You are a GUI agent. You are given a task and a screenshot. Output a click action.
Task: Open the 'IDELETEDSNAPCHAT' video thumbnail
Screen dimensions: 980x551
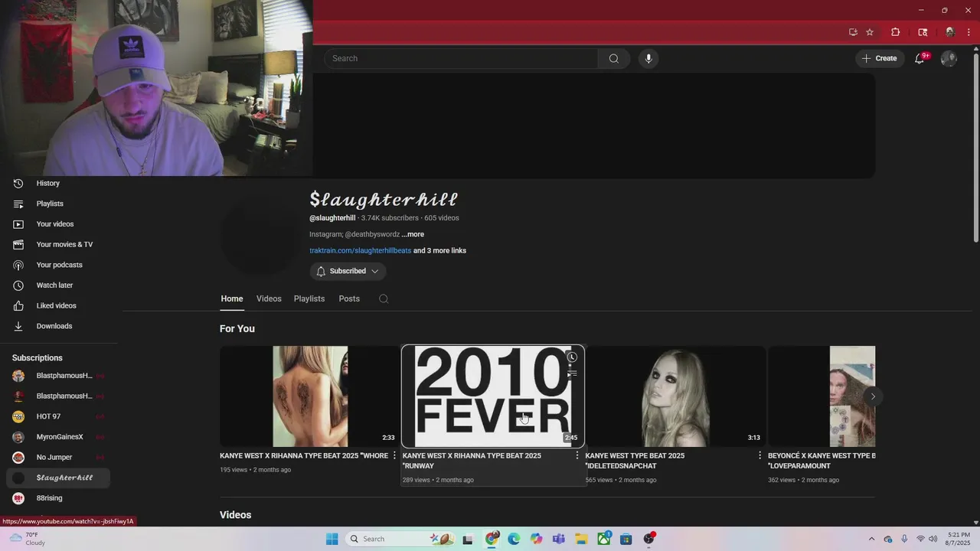click(675, 396)
